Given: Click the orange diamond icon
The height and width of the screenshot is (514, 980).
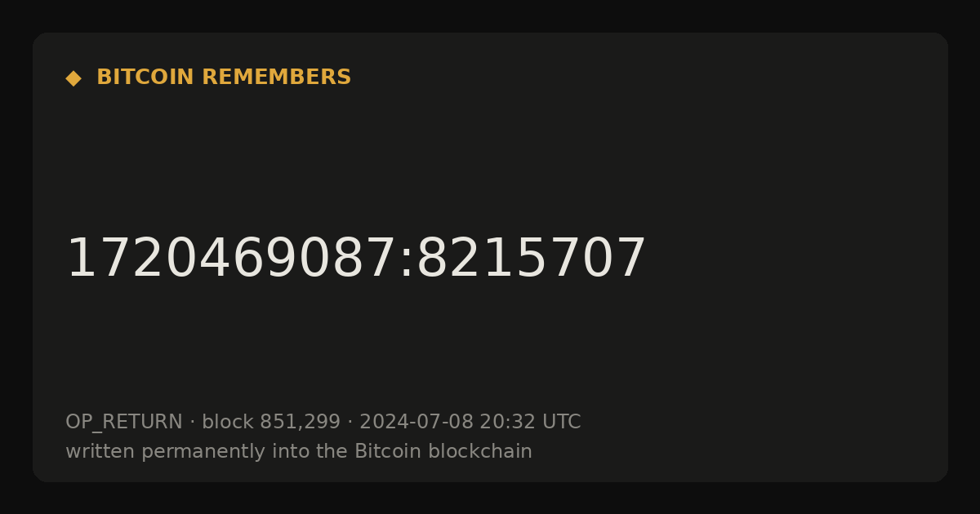Looking at the screenshot, I should pos(73,78).
